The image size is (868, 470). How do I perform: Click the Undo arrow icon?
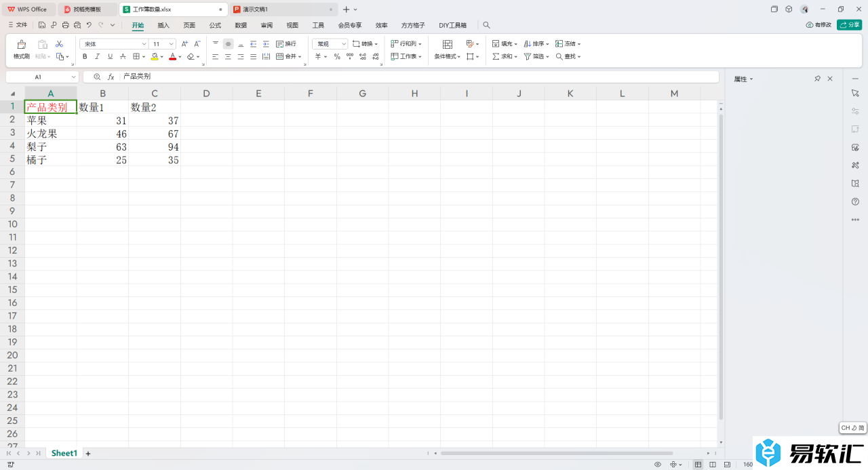pos(88,25)
